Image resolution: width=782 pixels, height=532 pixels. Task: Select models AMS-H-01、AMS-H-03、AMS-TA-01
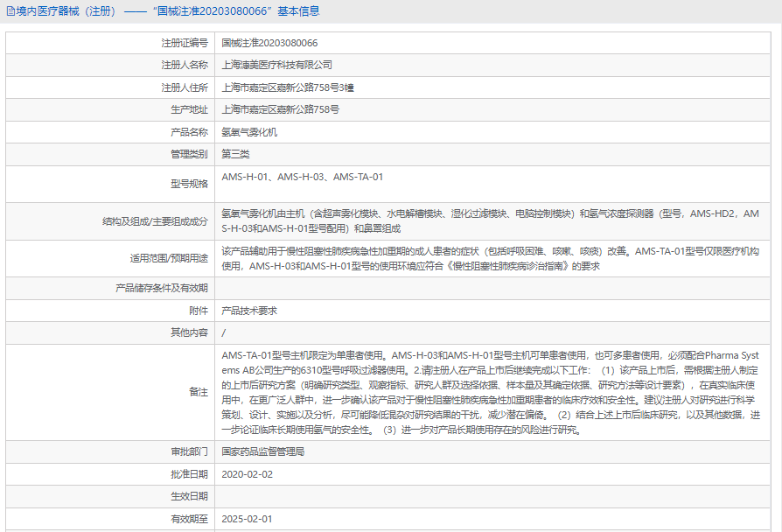click(x=303, y=177)
